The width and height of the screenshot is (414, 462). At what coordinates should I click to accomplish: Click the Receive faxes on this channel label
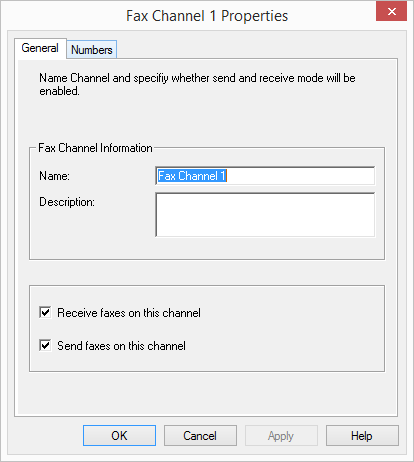coord(129,313)
